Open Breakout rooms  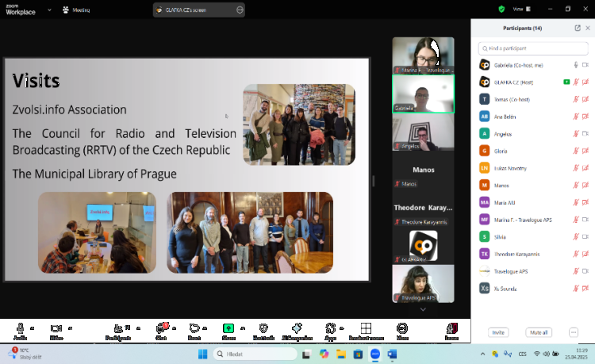366,328
